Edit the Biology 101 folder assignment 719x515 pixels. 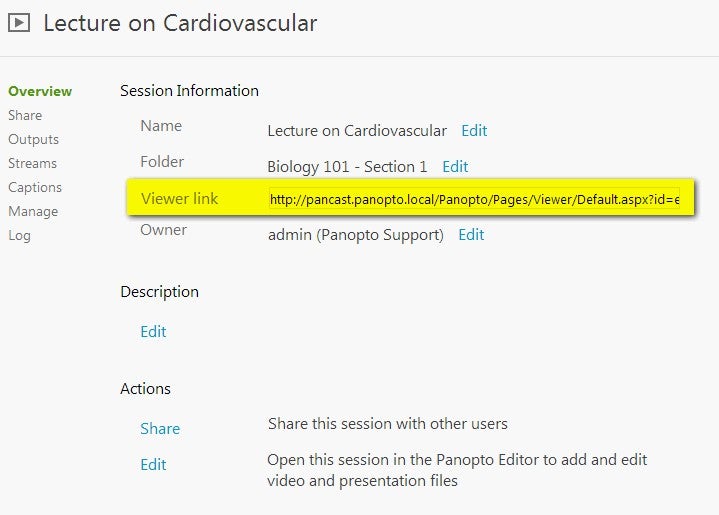[x=455, y=166]
